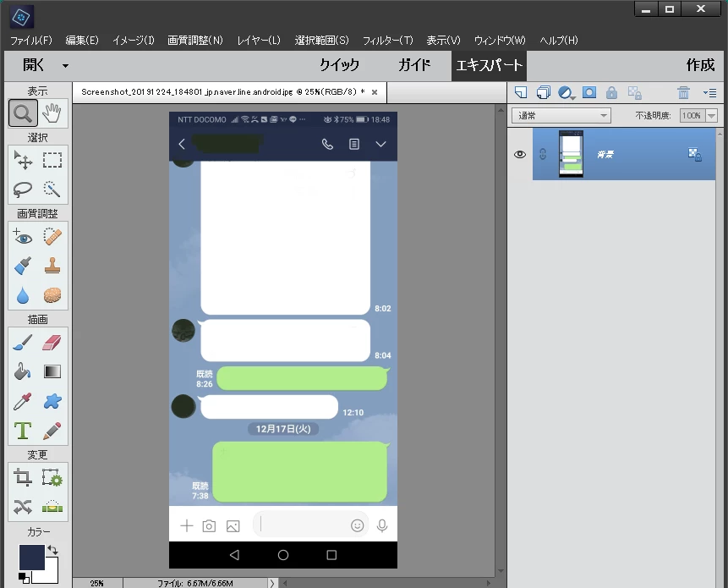The height and width of the screenshot is (588, 728).
Task: Expand the status bar info arrow
Action: pos(272,583)
